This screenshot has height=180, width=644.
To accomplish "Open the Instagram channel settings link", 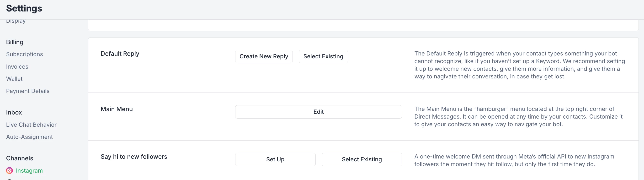I will coord(29,170).
